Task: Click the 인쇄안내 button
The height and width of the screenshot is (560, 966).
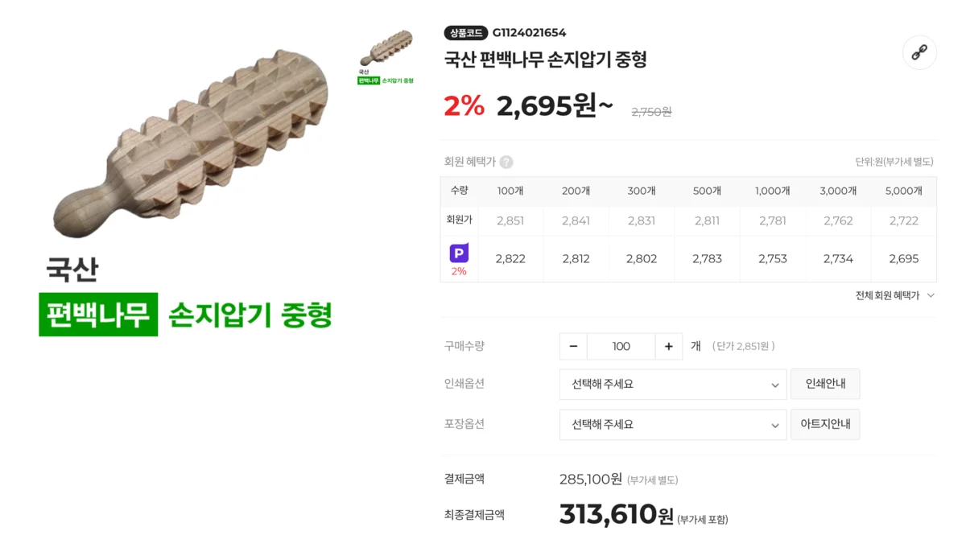Action: coord(825,384)
